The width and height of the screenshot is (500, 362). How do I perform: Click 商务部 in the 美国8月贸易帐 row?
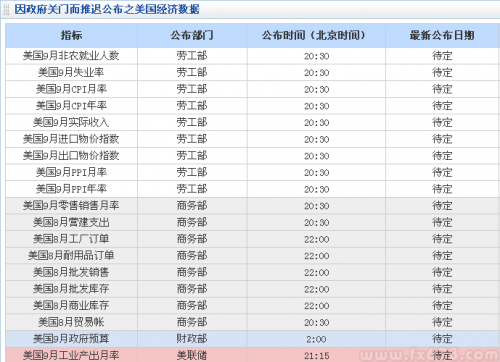[192, 322]
